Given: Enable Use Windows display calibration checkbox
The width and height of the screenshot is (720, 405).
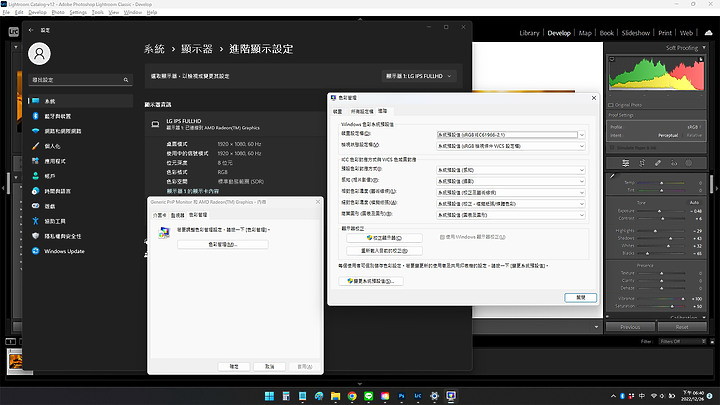Looking at the screenshot, I should (x=442, y=237).
